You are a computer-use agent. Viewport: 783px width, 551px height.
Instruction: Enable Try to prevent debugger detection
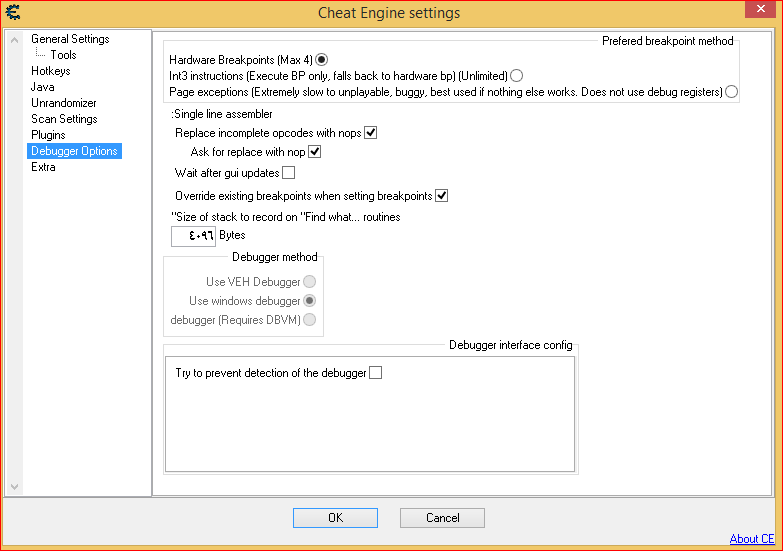pyautogui.click(x=376, y=373)
